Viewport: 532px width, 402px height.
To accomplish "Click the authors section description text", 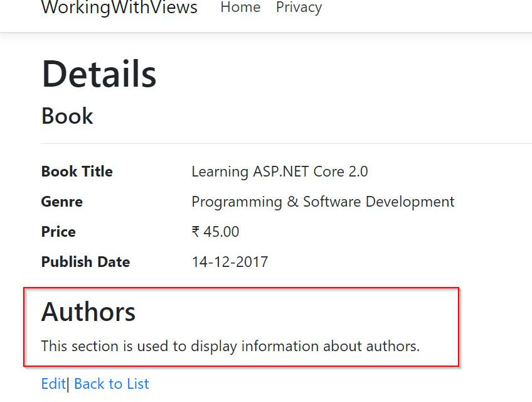I will (x=230, y=346).
